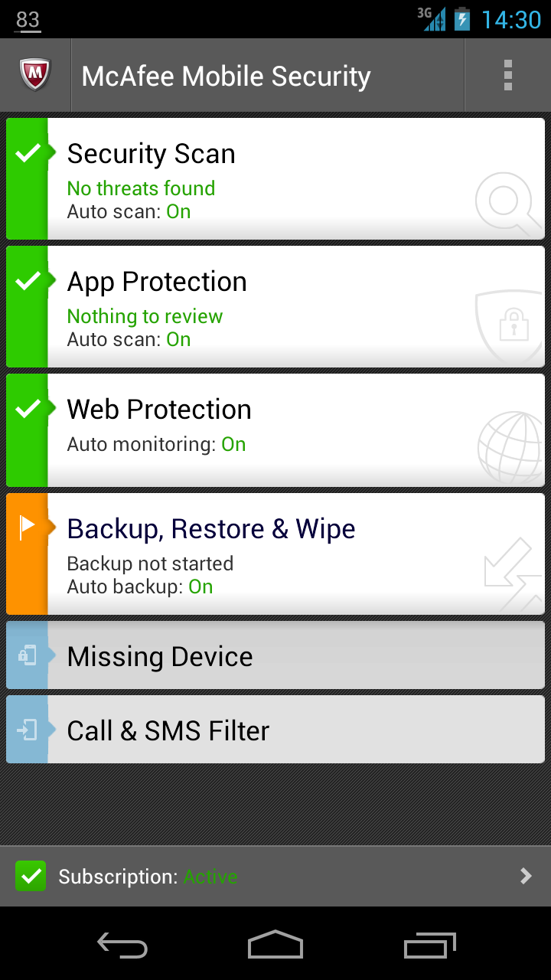Tap the Call & SMS Filter icon
This screenshot has height=980, width=551.
click(x=27, y=730)
